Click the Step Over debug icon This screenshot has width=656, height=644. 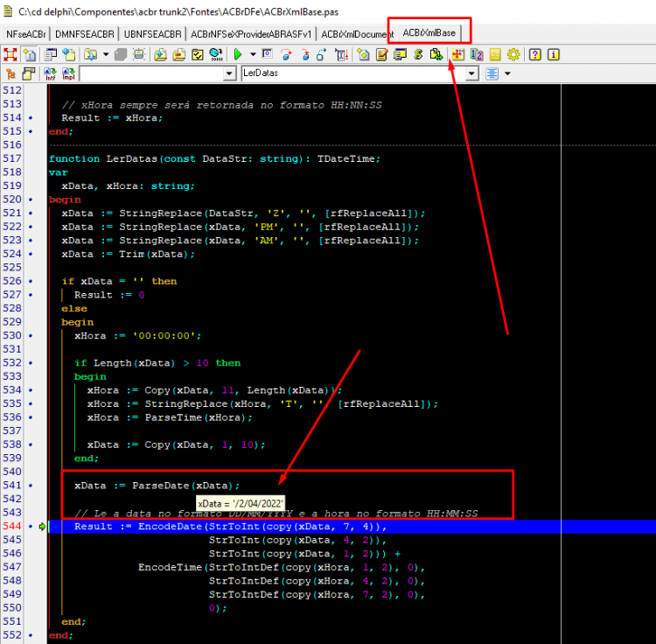pyautogui.click(x=287, y=55)
